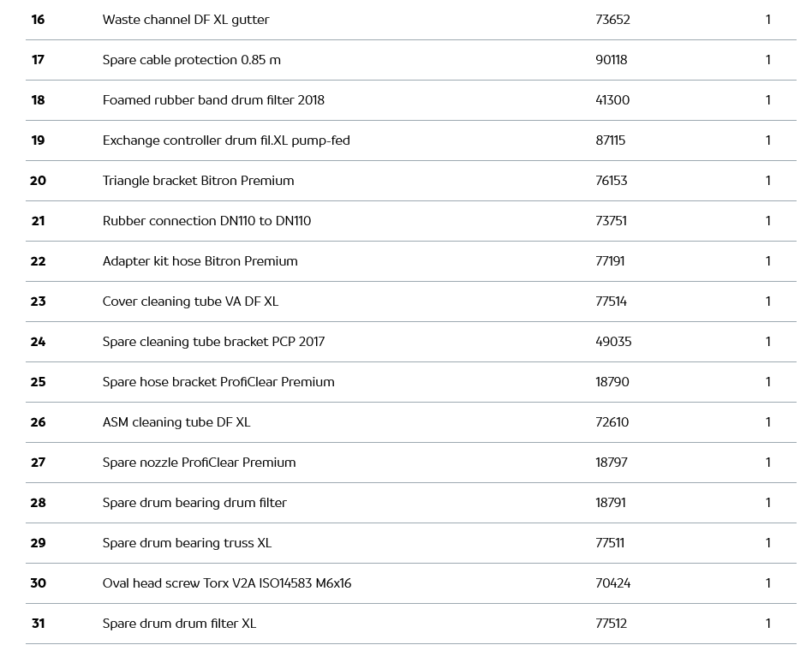Screen dimensions: 812x651
Task: Select Cover cleaning tube VA DF XL
Action: pos(190,302)
